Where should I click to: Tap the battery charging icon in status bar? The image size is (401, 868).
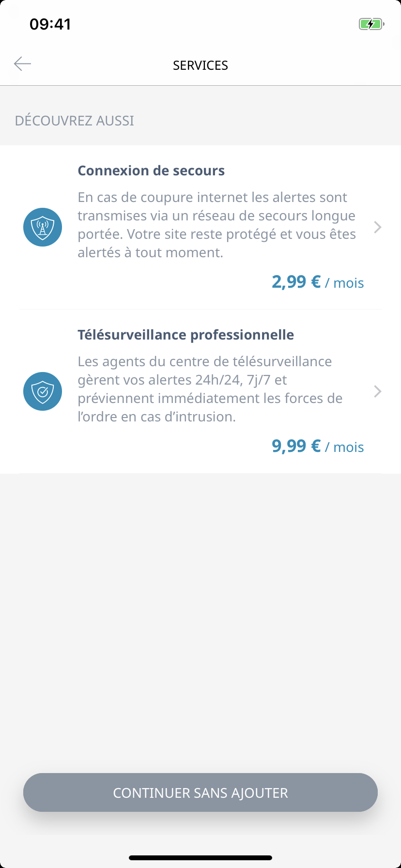coord(371,24)
